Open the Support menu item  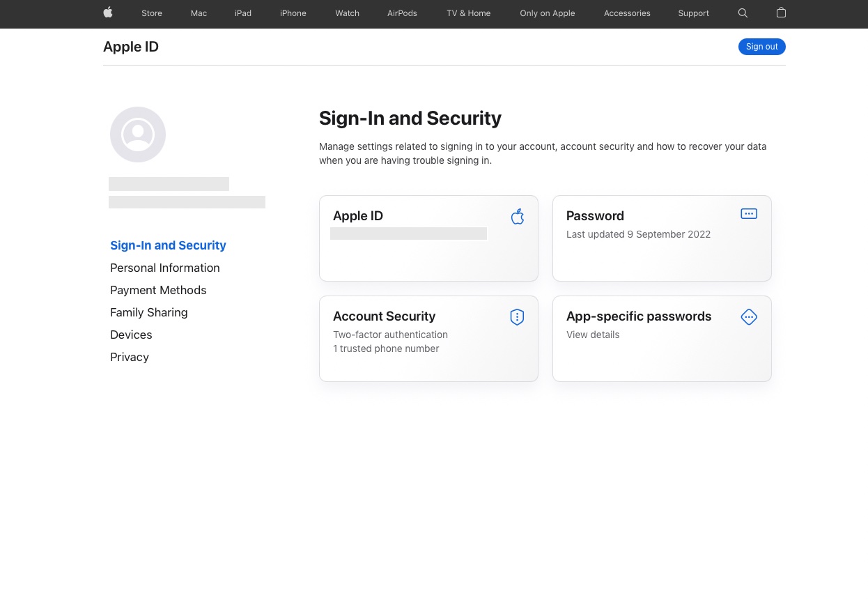(693, 13)
